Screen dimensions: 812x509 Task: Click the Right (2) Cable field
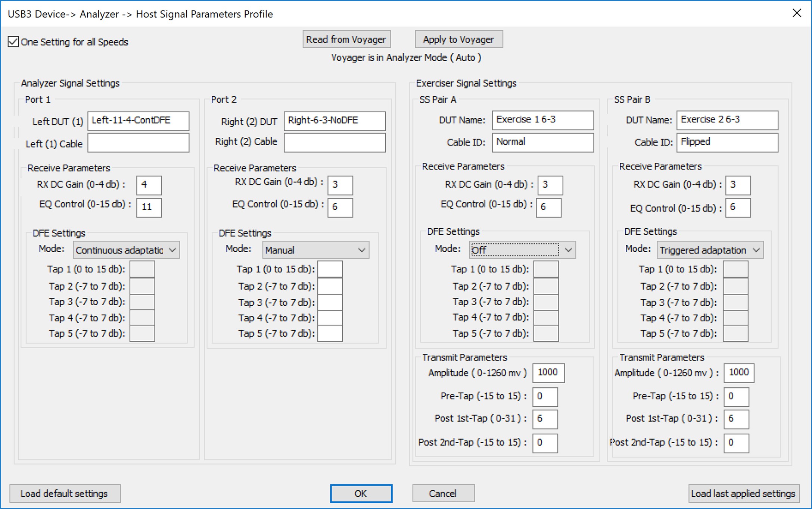335,143
